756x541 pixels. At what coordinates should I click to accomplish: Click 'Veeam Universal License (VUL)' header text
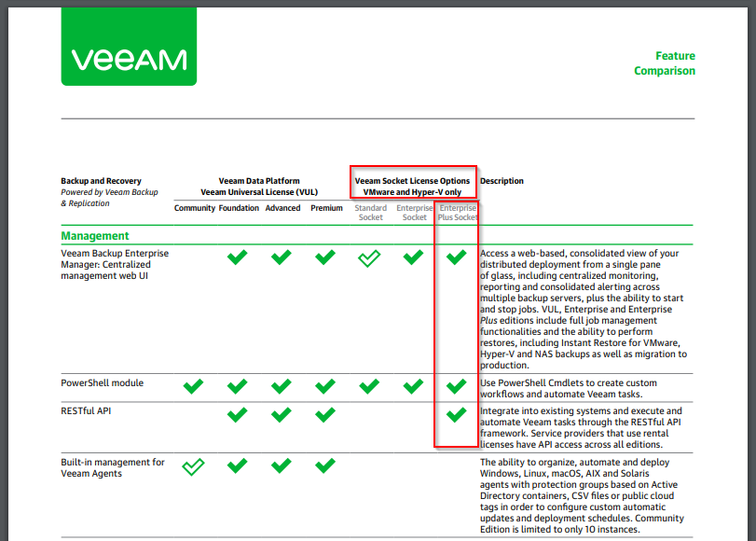click(x=259, y=192)
